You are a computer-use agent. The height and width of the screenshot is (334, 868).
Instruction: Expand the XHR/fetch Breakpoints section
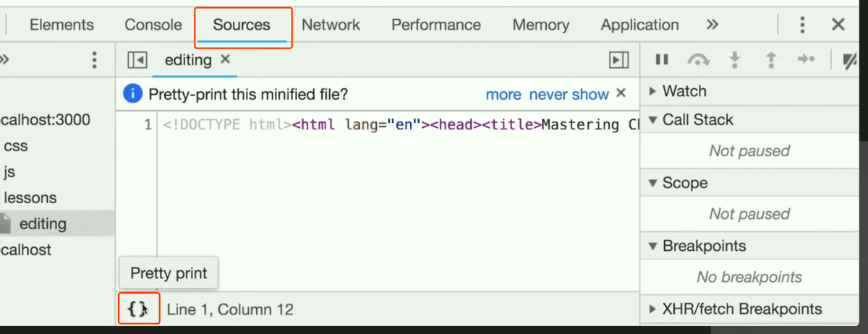point(734,309)
